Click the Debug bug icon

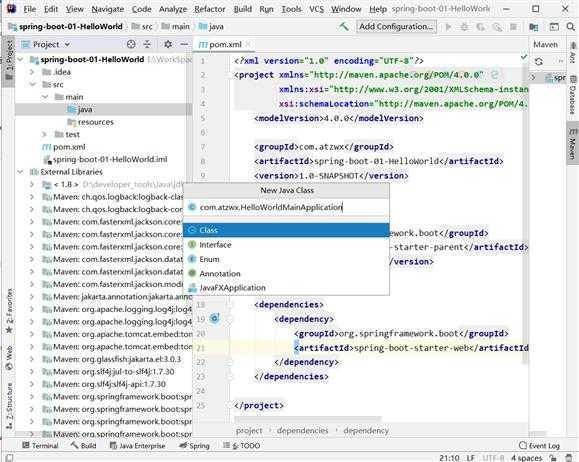click(465, 27)
